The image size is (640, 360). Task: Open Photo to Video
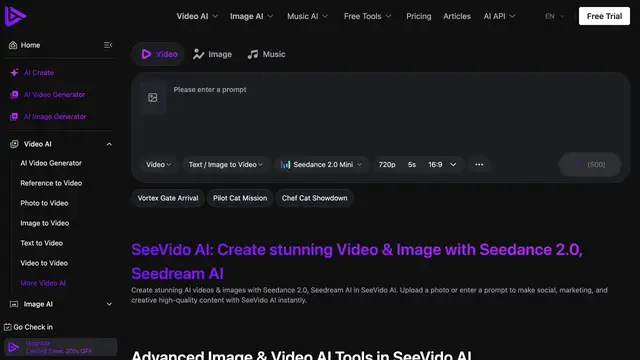click(x=44, y=203)
